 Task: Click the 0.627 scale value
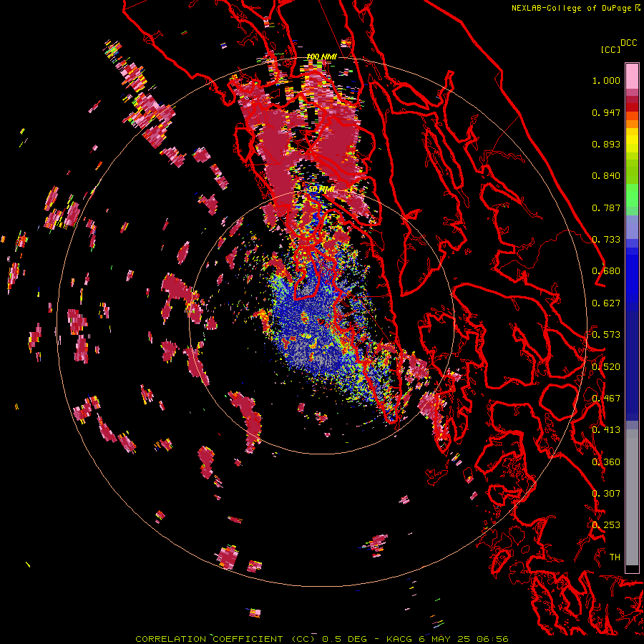pyautogui.click(x=606, y=303)
